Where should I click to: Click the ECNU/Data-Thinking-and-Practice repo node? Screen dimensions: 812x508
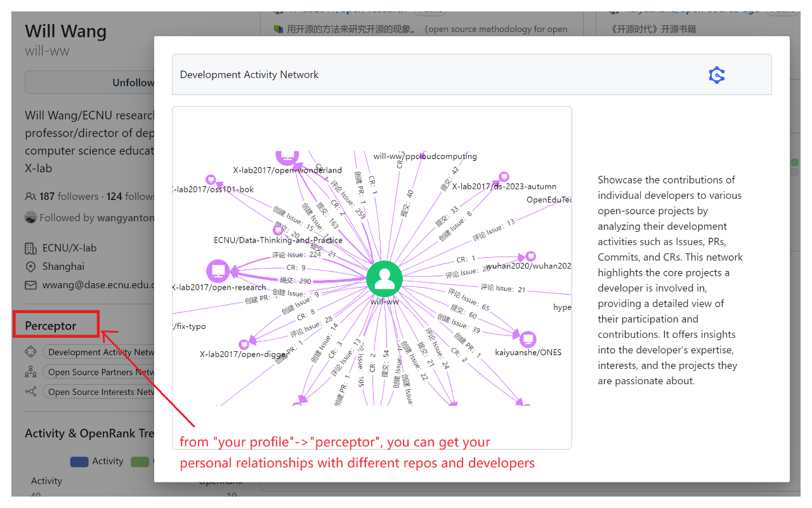[278, 230]
